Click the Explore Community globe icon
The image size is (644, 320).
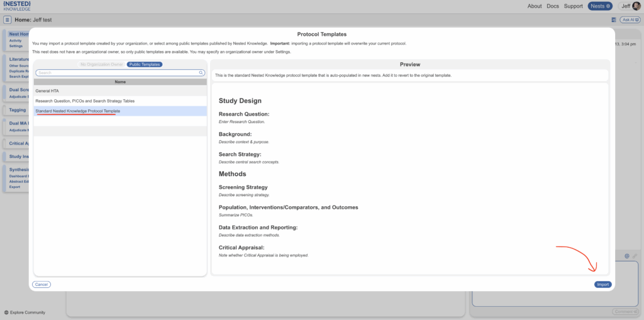click(6, 312)
